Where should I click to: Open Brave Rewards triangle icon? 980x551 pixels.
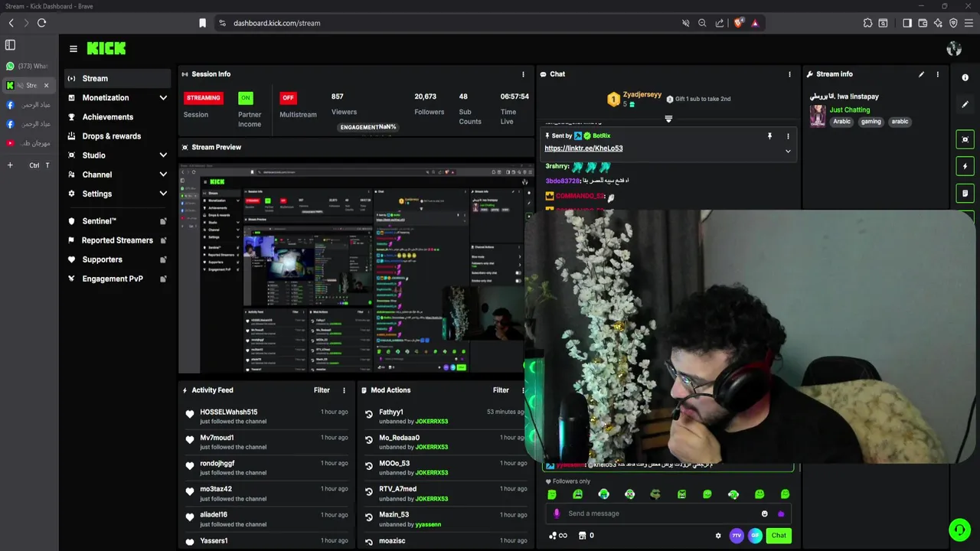[755, 23]
